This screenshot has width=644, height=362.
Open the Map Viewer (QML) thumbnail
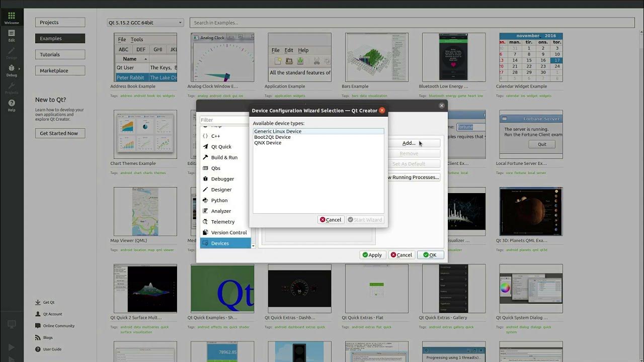145,211
